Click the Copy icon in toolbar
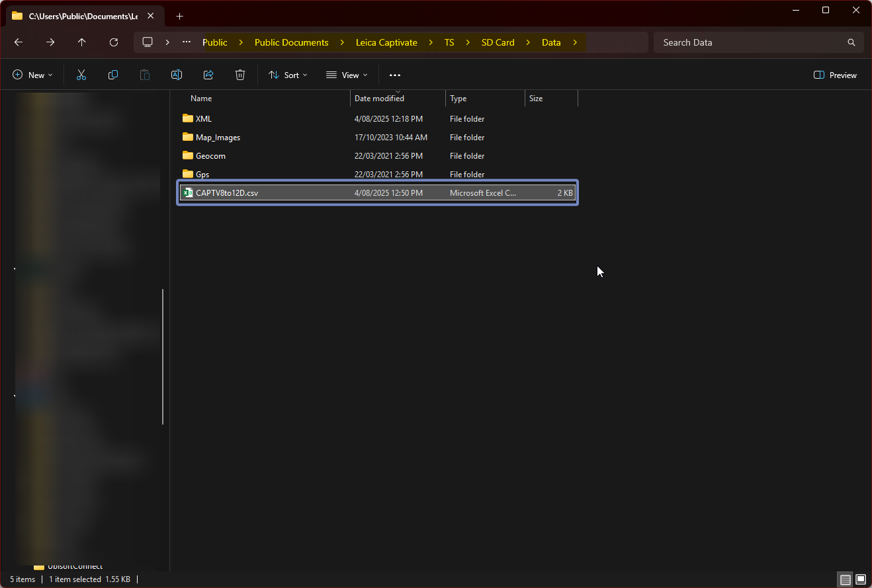872x588 pixels. tap(113, 75)
